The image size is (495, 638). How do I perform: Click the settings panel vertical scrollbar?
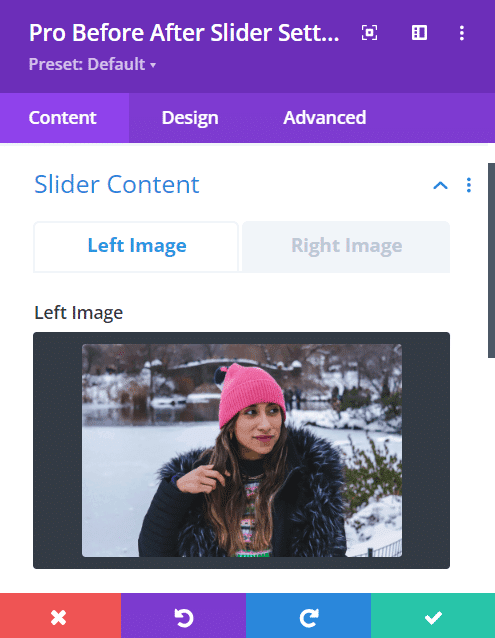(x=491, y=260)
